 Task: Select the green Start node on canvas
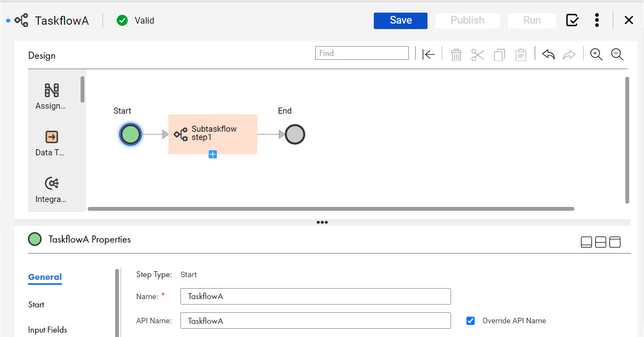(130, 134)
